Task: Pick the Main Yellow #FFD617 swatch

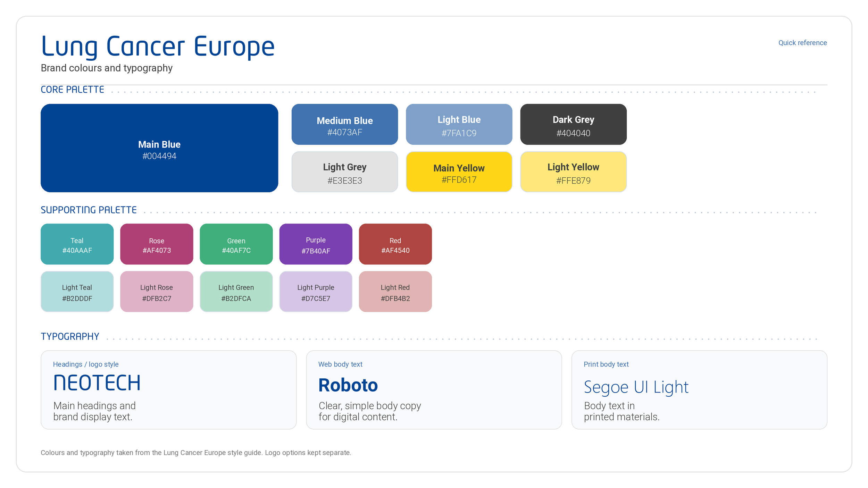Action: coord(459,172)
